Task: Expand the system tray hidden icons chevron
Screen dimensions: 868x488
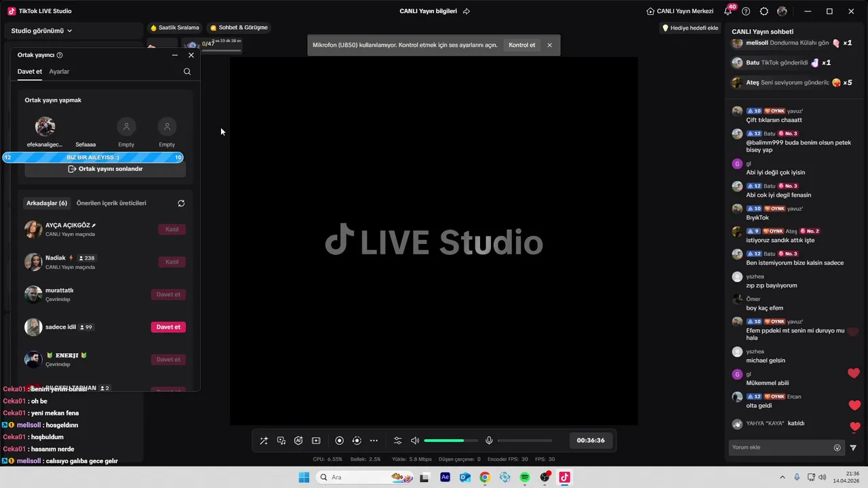Action: (782, 477)
